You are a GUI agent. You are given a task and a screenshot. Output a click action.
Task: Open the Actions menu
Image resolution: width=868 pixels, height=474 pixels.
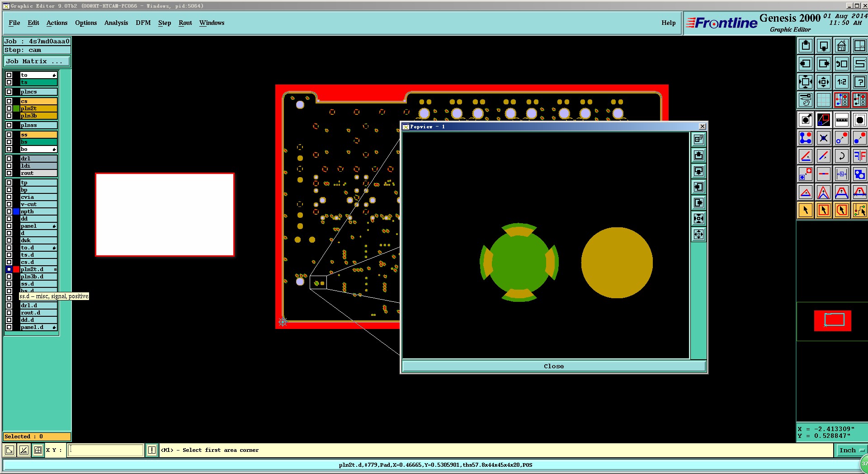point(57,23)
